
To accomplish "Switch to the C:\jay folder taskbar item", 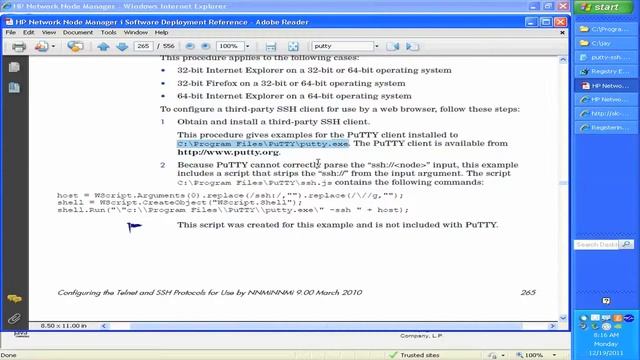I will pos(606,43).
